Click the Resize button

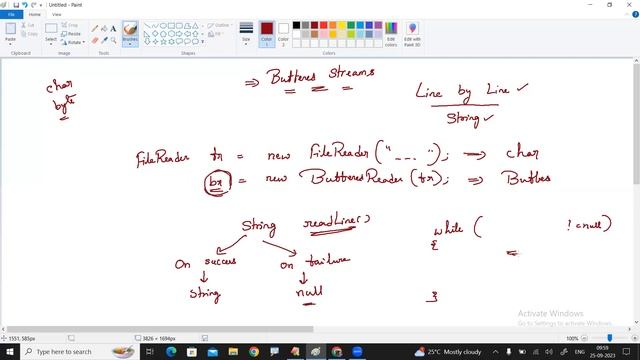pos(71,34)
